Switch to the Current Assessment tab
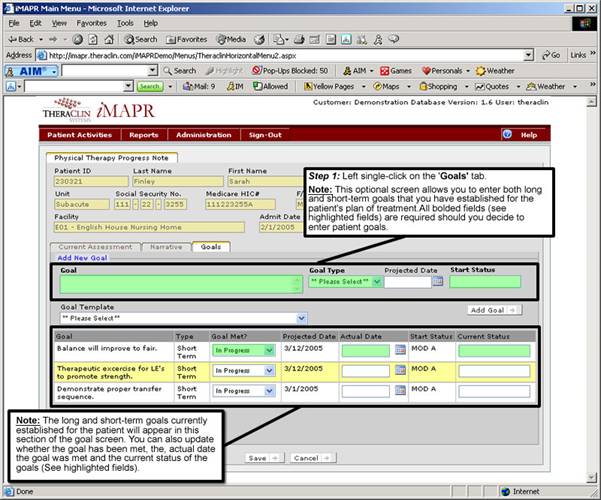Screen dimensions: 601x500 pyautogui.click(x=95, y=247)
